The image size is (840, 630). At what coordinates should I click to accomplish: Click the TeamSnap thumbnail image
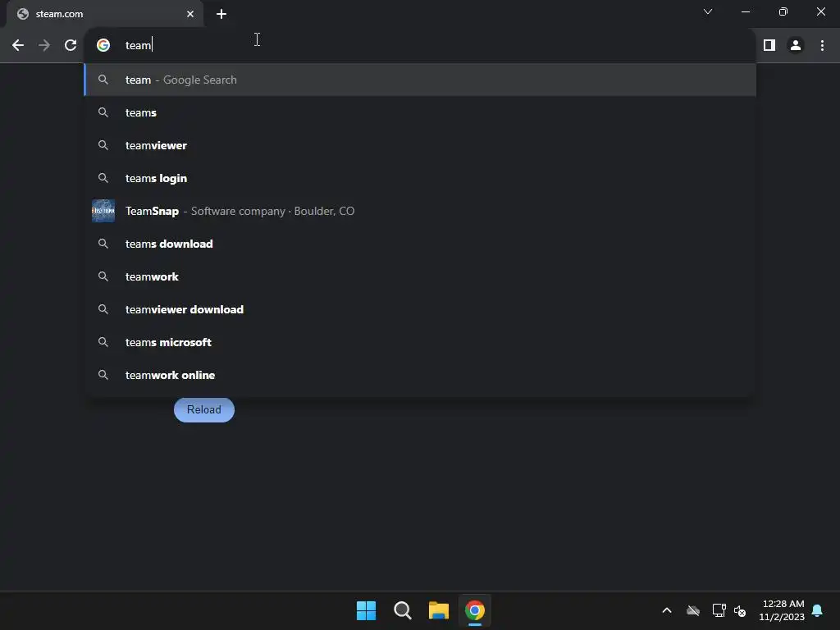click(103, 211)
